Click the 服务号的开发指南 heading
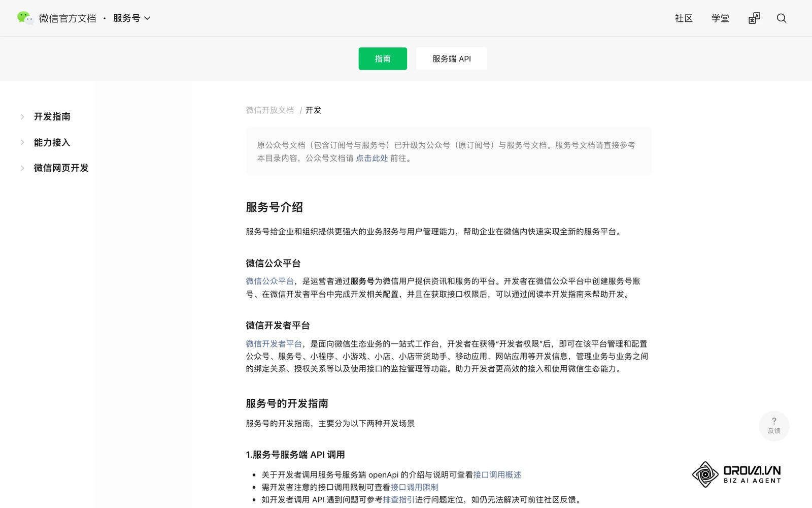 pos(287,403)
